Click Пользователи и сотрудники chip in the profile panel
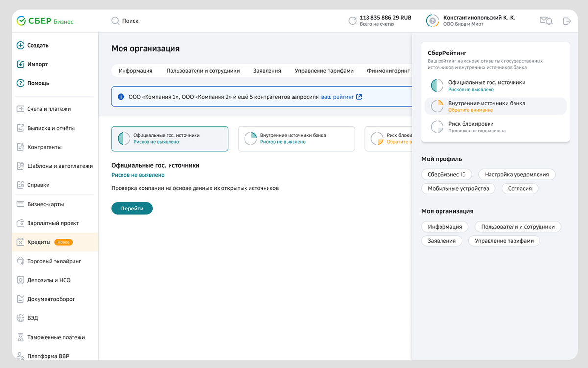The width and height of the screenshot is (588, 368). (x=517, y=227)
